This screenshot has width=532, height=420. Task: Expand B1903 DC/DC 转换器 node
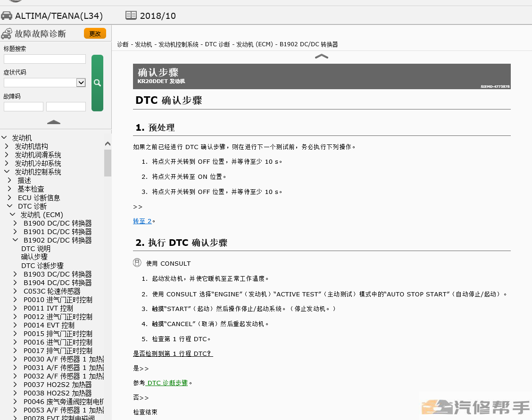tap(15, 274)
